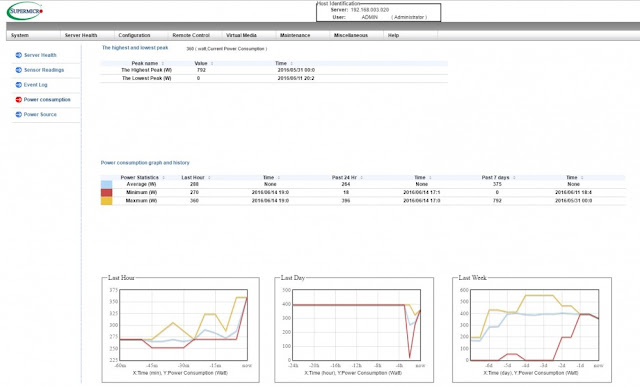Sort peaks table by Peak name
The height and width of the screenshot is (387, 640).
tap(145, 63)
